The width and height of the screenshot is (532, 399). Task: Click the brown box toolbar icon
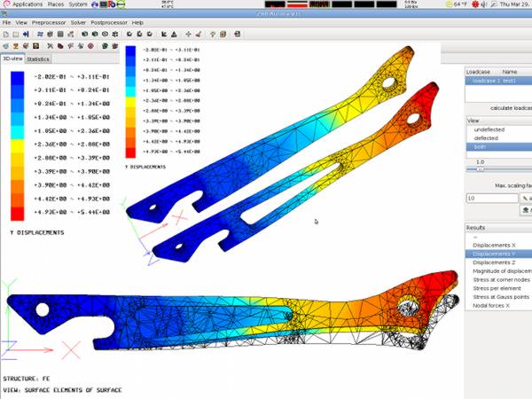[x=223, y=34]
